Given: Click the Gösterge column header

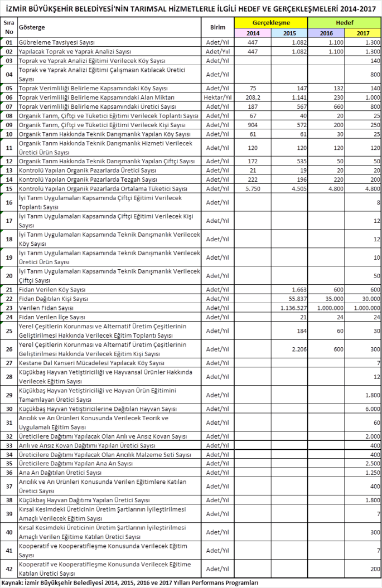Looking at the screenshot, I should (x=32, y=27).
